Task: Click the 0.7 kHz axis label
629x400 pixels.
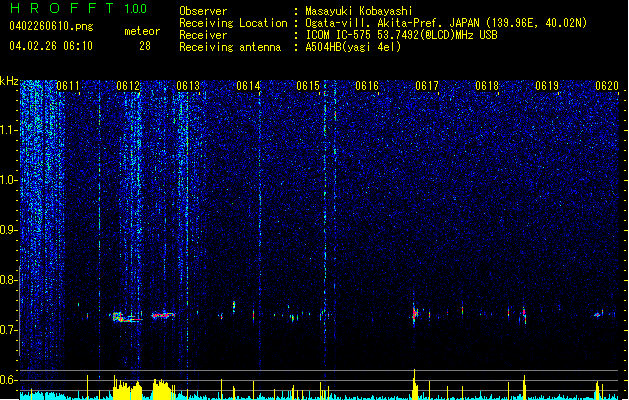Action: tap(8, 330)
